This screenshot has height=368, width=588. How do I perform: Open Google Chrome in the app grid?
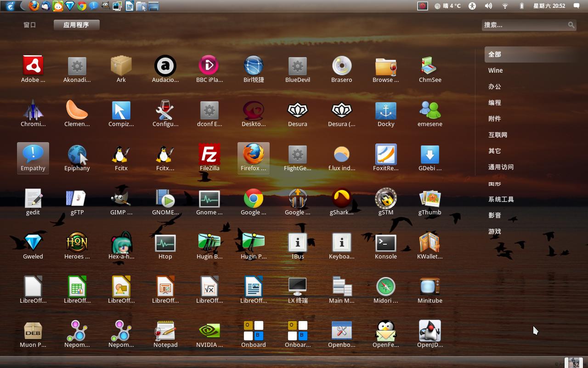[x=254, y=198]
